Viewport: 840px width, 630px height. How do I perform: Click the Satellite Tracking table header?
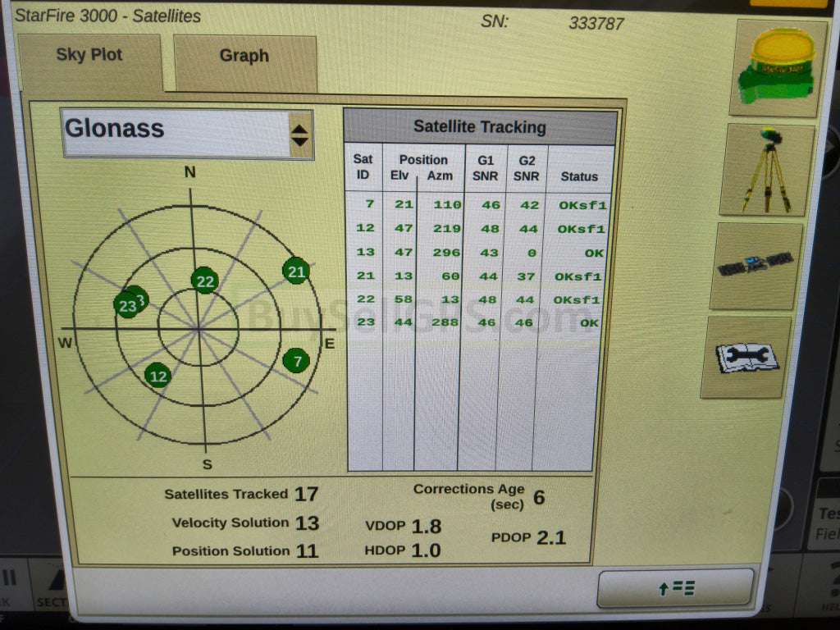coord(480,127)
